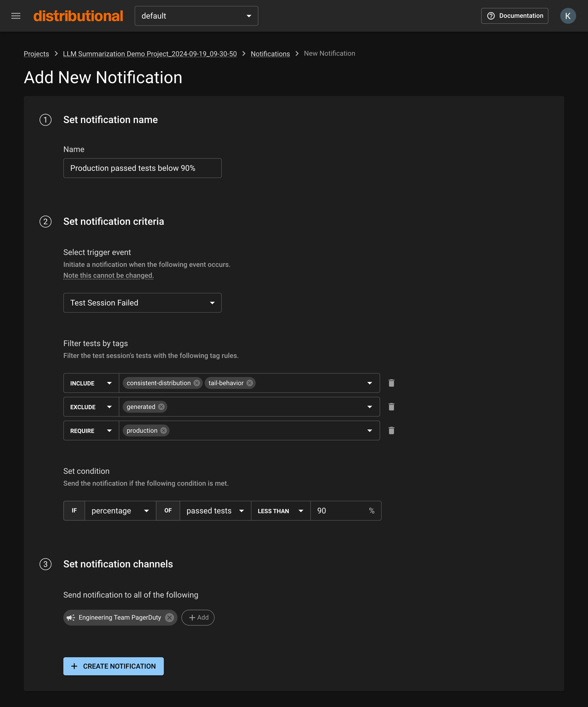This screenshot has height=707, width=588.
Task: Delete the REQUIRE tag rule
Action: [x=391, y=430]
